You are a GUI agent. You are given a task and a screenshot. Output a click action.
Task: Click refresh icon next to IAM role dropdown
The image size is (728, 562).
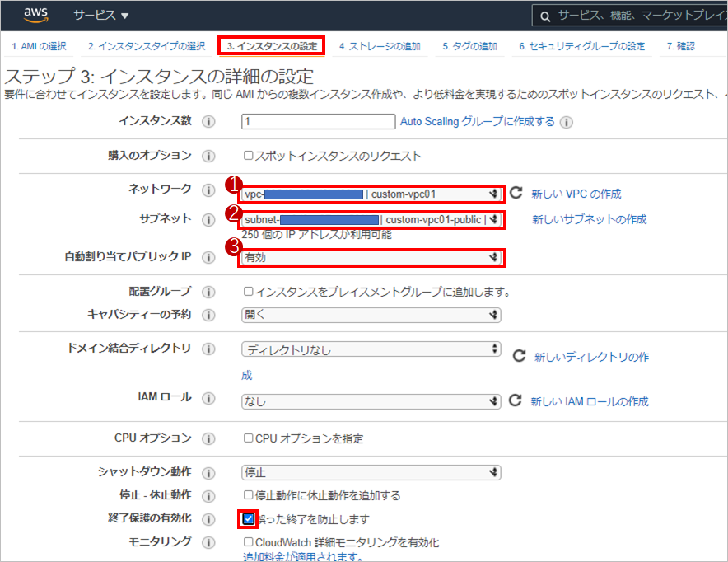tap(516, 400)
